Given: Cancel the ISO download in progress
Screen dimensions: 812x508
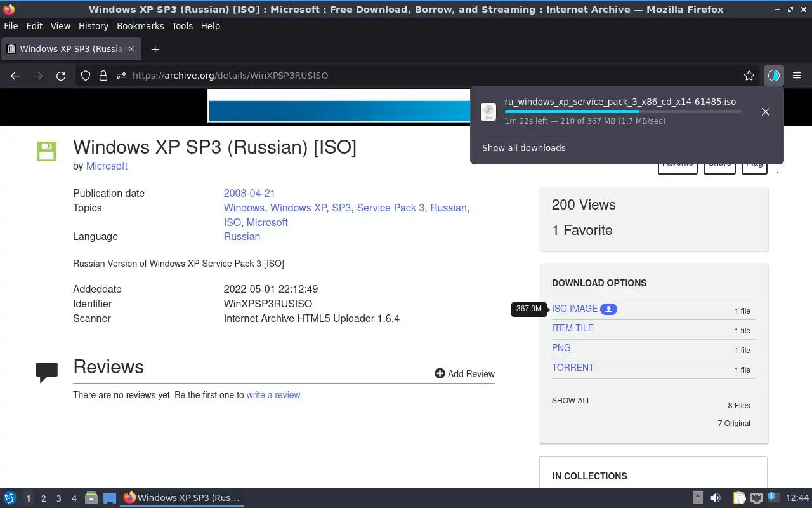Looking at the screenshot, I should pos(766,112).
